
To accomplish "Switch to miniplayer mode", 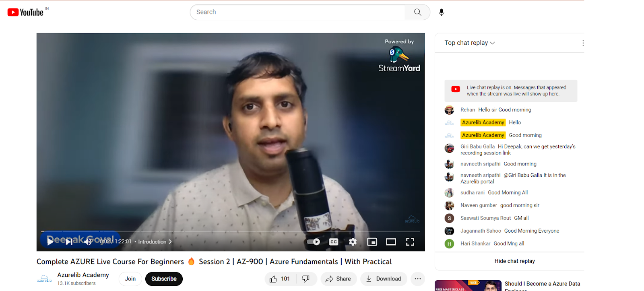I will click(372, 242).
